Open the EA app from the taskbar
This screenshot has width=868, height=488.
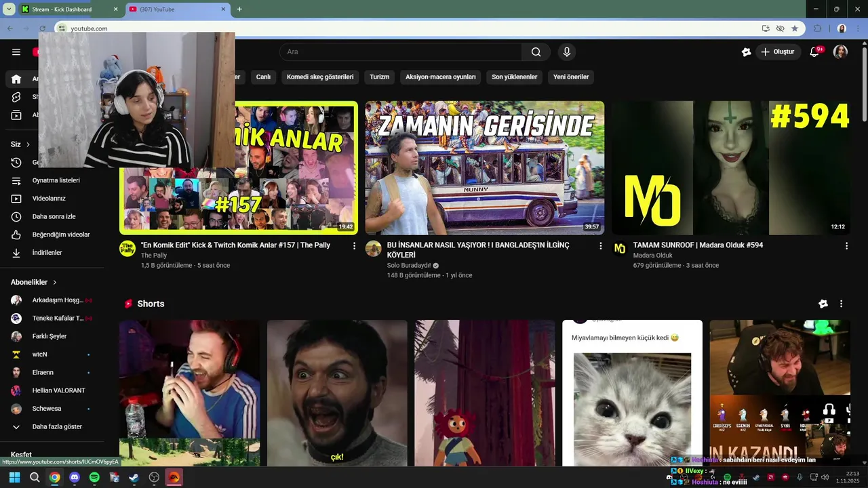[174, 477]
